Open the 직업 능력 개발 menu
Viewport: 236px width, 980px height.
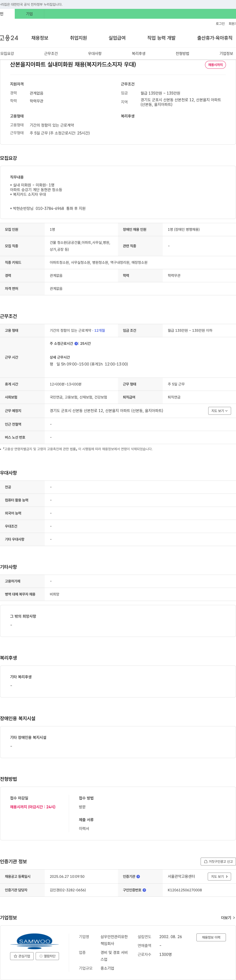pyautogui.click(x=161, y=38)
